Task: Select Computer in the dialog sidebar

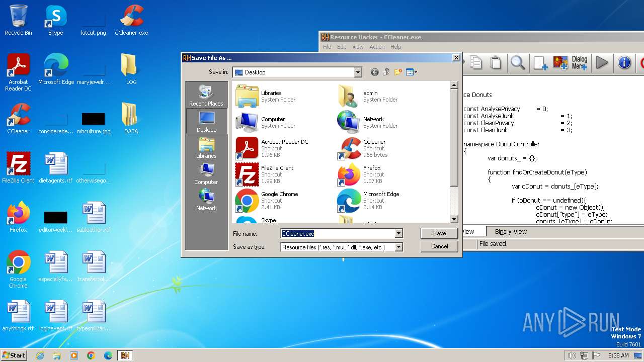Action: pos(206,173)
